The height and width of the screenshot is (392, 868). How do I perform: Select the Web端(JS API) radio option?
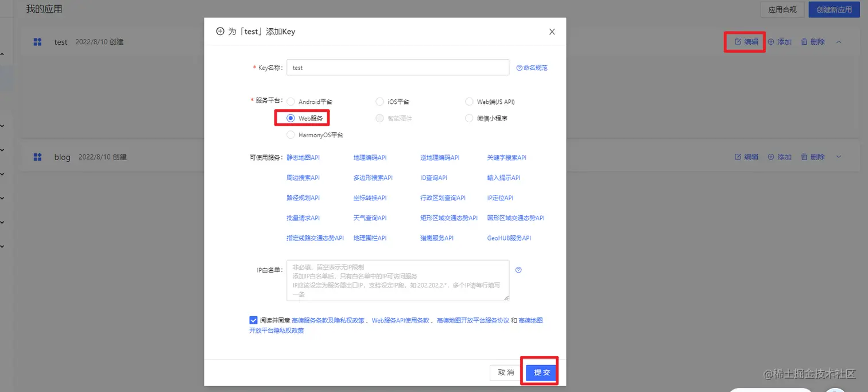click(x=469, y=102)
